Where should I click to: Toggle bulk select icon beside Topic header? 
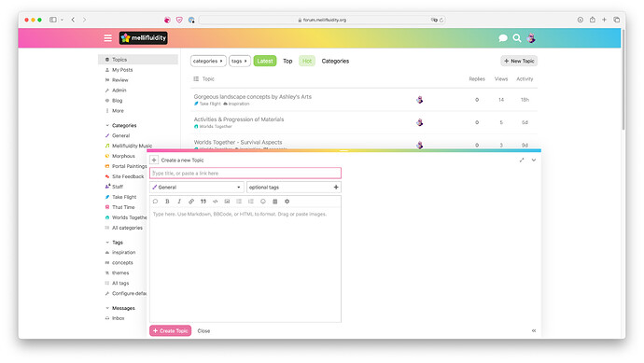coord(196,78)
